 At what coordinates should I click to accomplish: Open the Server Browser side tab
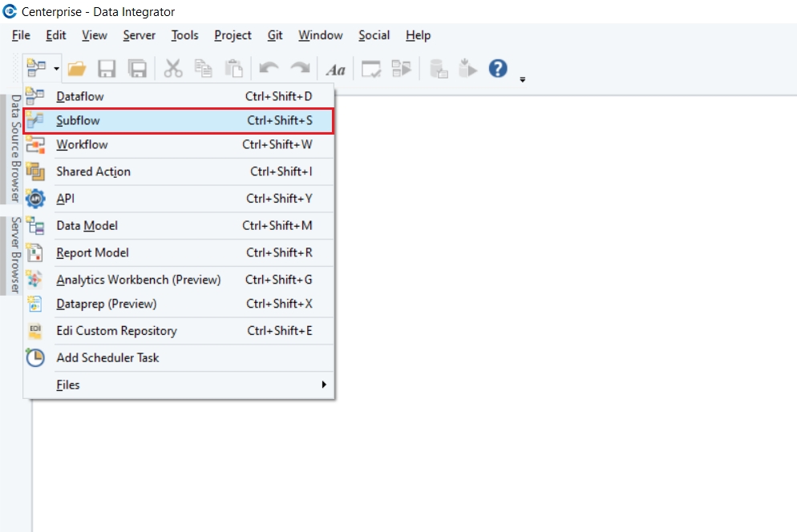[15, 256]
